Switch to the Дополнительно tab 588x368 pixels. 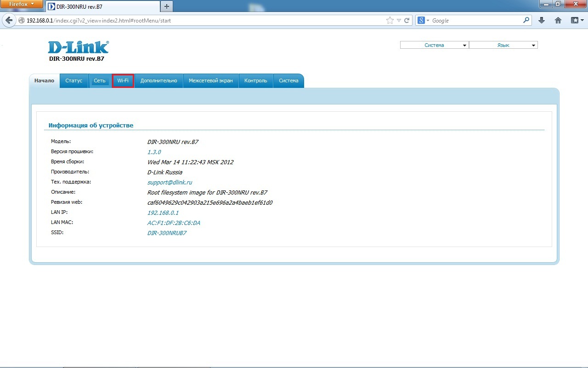158,80
